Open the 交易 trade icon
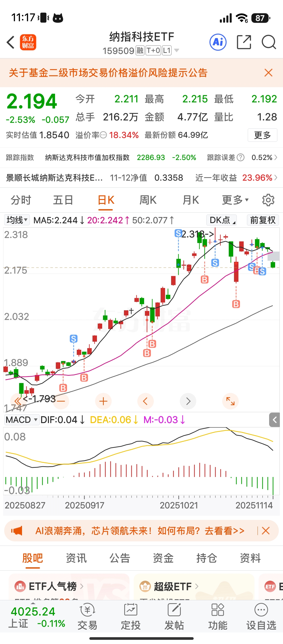 click(88, 617)
